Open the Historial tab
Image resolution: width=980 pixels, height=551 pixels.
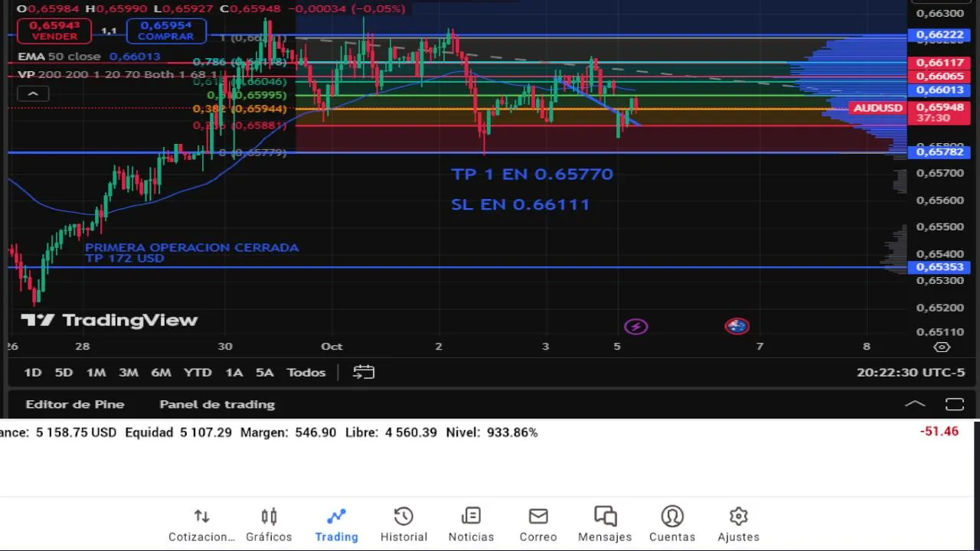403,525
